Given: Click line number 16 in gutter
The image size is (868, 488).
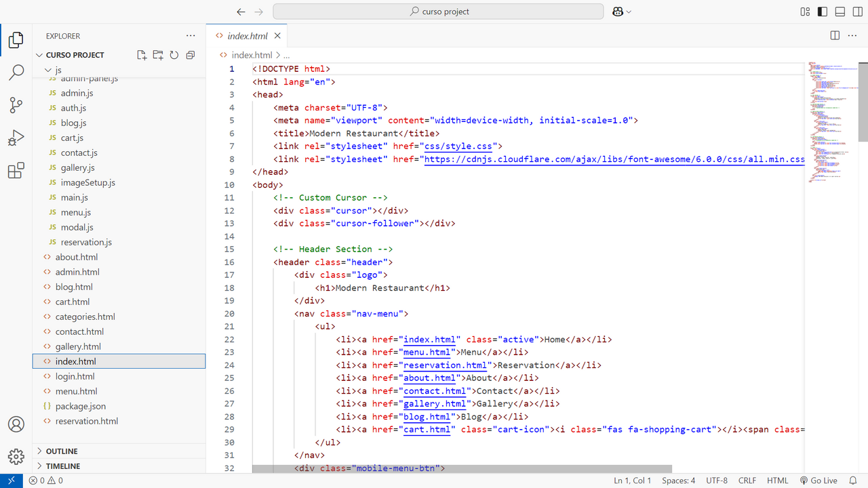Looking at the screenshot, I should (229, 262).
